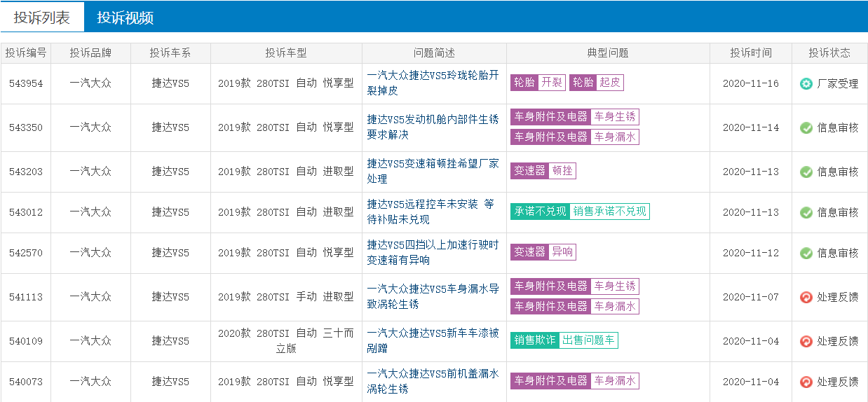This screenshot has height=402, width=868.
Task: Click the 轮胎 开裂 issue tag
Action: [x=538, y=83]
